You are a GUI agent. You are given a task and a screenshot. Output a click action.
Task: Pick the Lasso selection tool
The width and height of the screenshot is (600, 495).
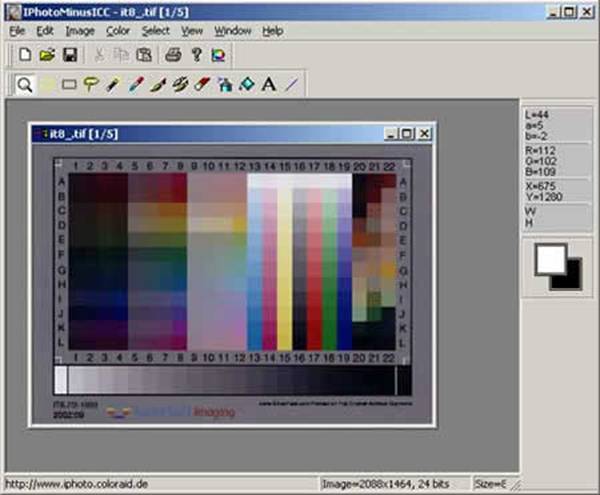91,85
